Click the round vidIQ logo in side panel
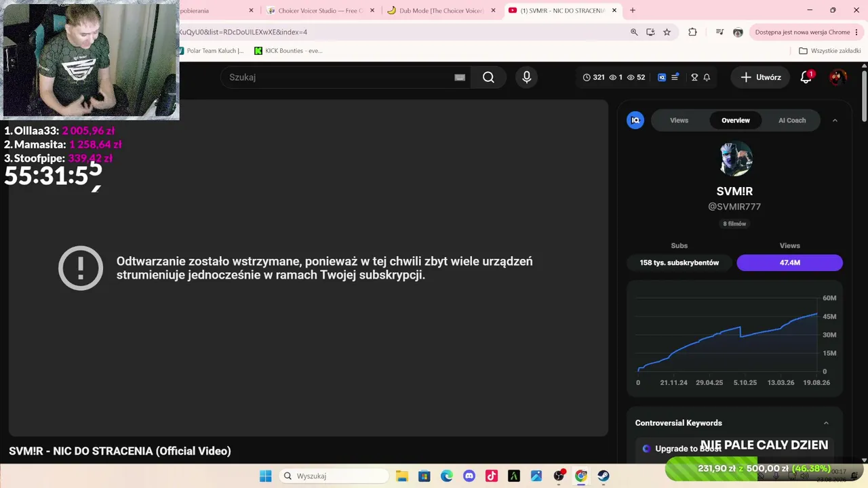868x488 pixels. [x=635, y=121]
